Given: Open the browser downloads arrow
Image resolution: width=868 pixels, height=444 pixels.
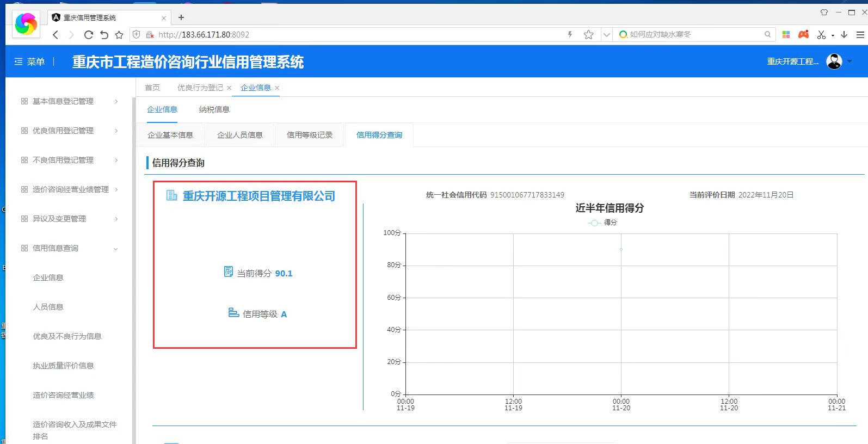Looking at the screenshot, I should (844, 34).
